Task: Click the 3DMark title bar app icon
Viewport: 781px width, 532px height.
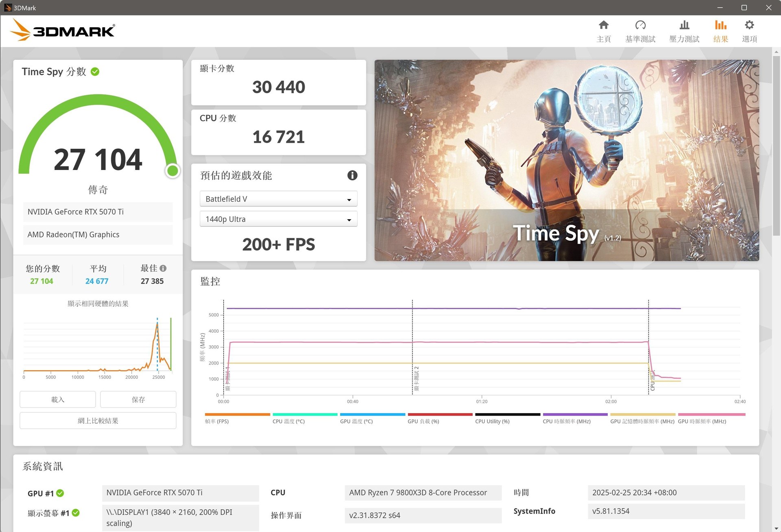Action: pos(7,8)
